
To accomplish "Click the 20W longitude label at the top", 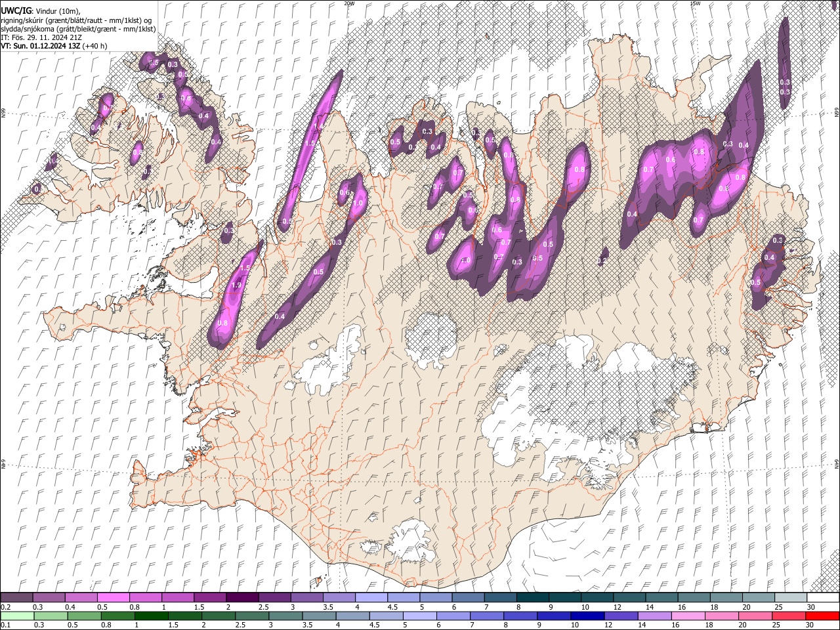I will (349, 3).
